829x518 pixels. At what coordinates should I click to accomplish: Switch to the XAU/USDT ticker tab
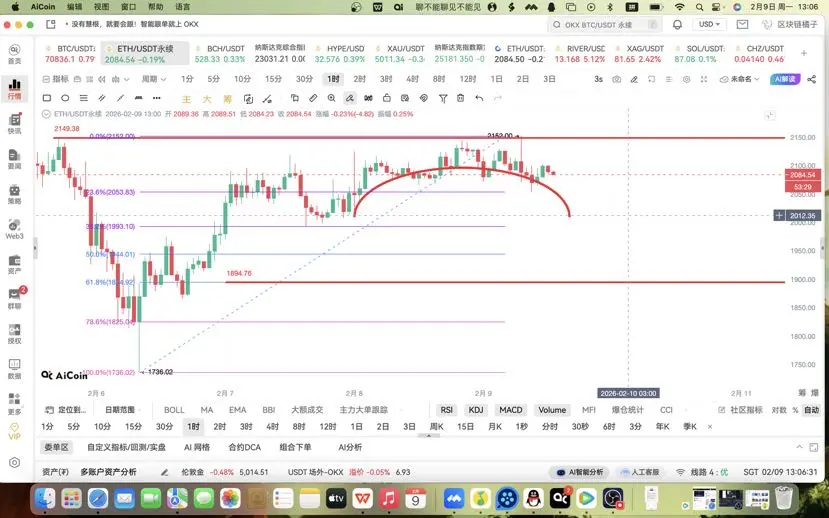click(400, 53)
